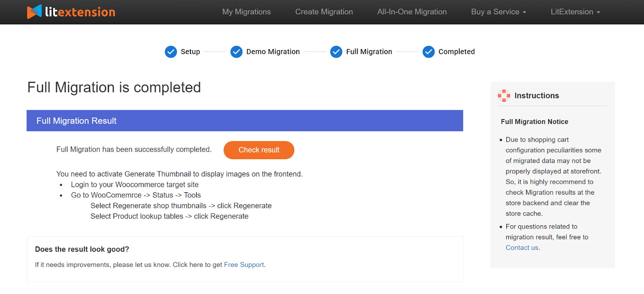The width and height of the screenshot is (644, 294).
Task: Click the 'Due to shopping cart' notice text
Action: pyautogui.click(x=553, y=177)
